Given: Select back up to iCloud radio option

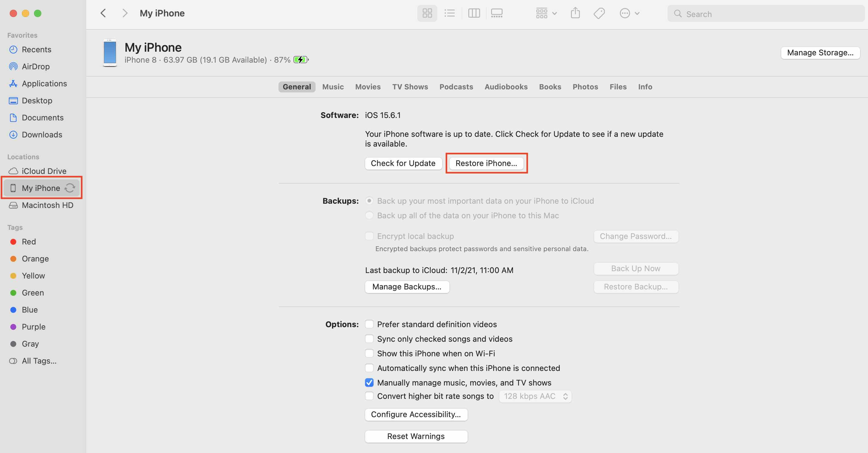Looking at the screenshot, I should tap(369, 201).
